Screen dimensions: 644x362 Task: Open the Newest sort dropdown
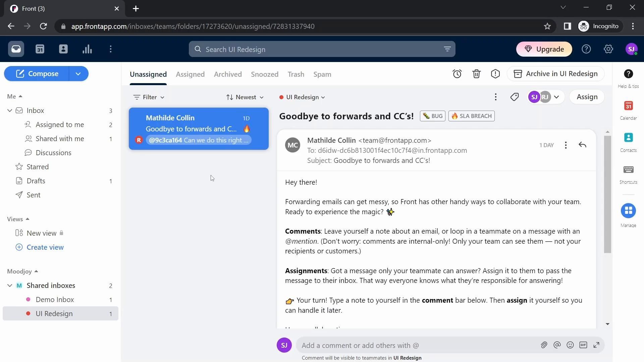coord(245,97)
